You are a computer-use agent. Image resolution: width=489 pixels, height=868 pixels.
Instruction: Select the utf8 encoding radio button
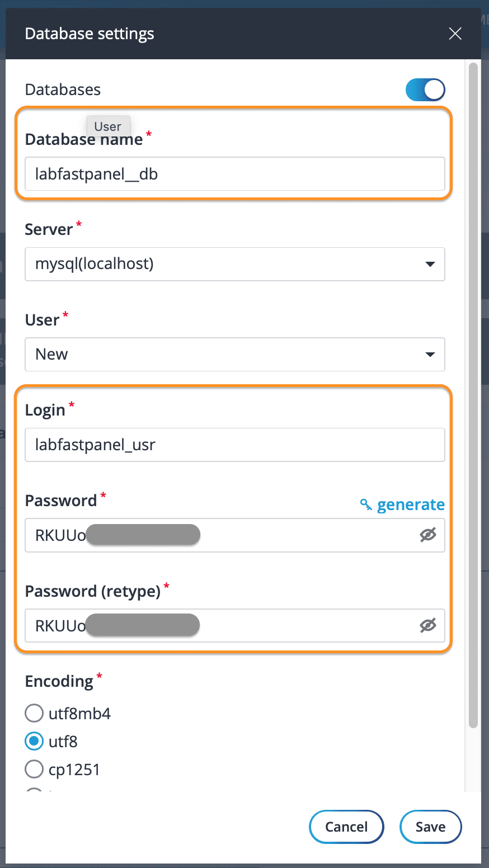coord(34,742)
